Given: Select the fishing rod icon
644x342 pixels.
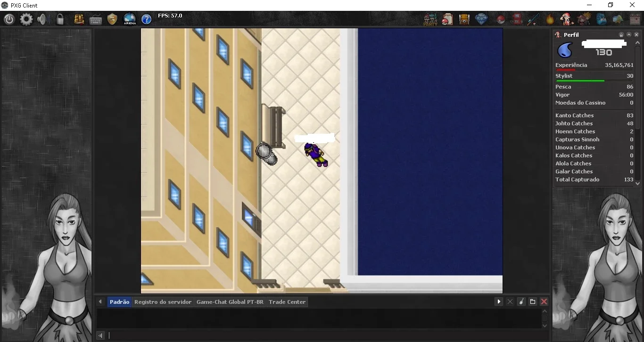Looking at the screenshot, I should point(533,19).
